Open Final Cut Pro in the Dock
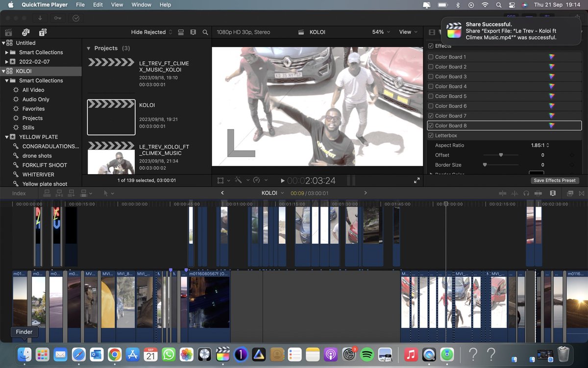 pyautogui.click(x=223, y=354)
